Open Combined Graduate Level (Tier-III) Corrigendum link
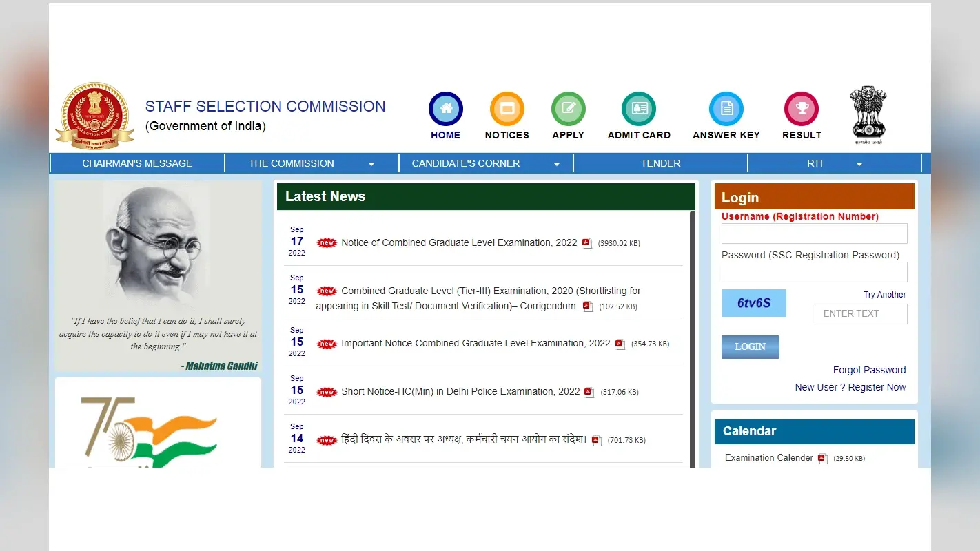 pos(479,298)
